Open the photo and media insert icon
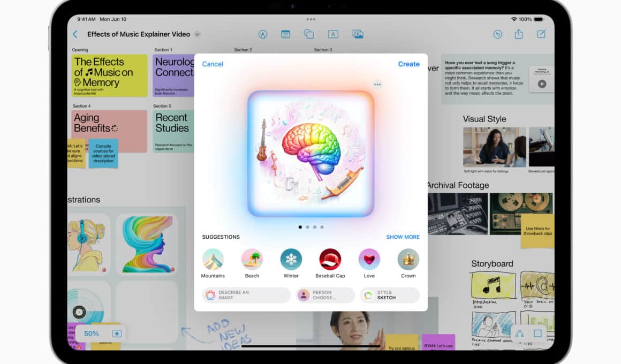 point(358,34)
